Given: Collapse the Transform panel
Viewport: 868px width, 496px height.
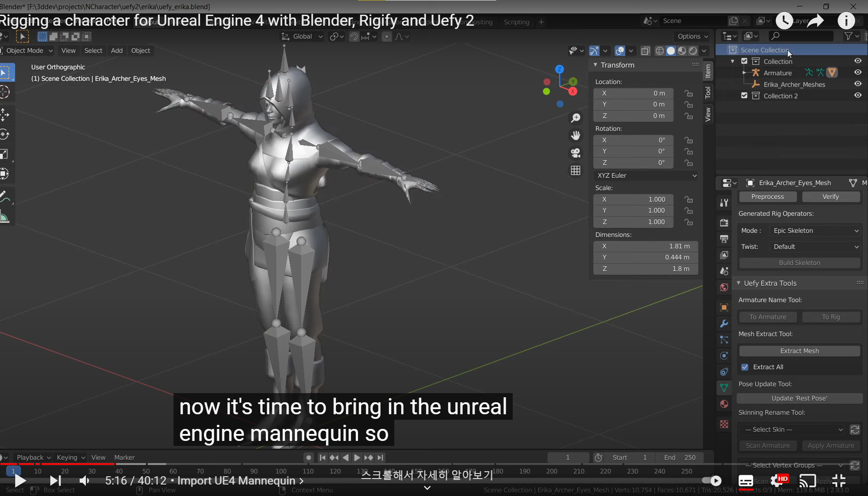Looking at the screenshot, I should 595,65.
